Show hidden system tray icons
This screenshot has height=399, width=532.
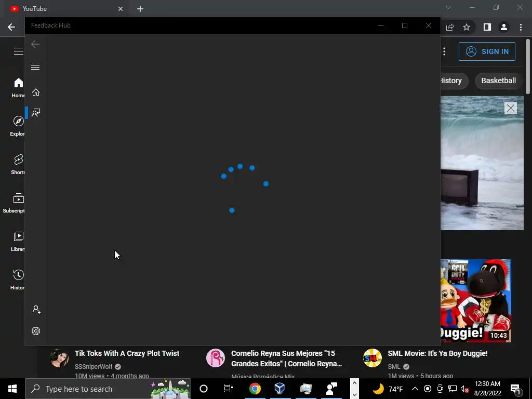click(x=415, y=389)
